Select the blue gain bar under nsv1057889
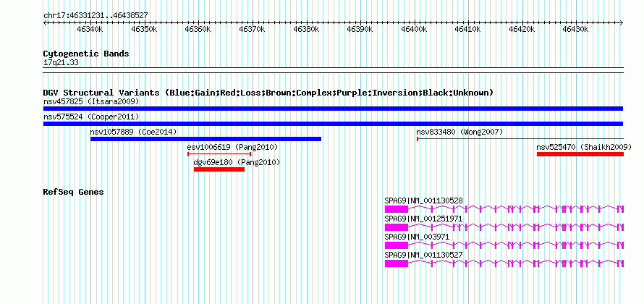 pyautogui.click(x=206, y=139)
